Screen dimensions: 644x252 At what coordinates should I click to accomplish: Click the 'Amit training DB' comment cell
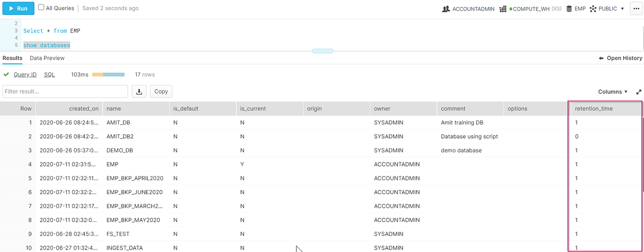[470, 122]
